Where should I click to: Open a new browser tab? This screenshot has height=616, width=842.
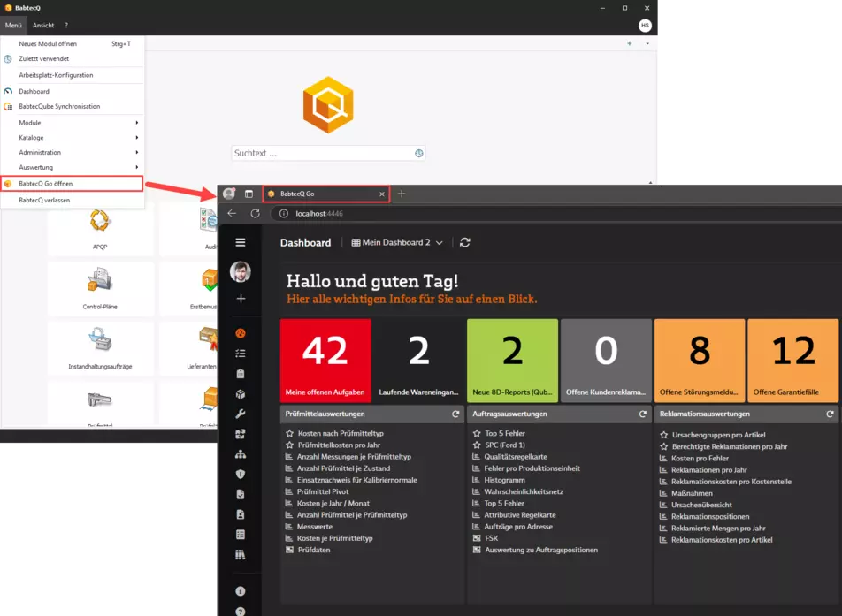coord(402,194)
